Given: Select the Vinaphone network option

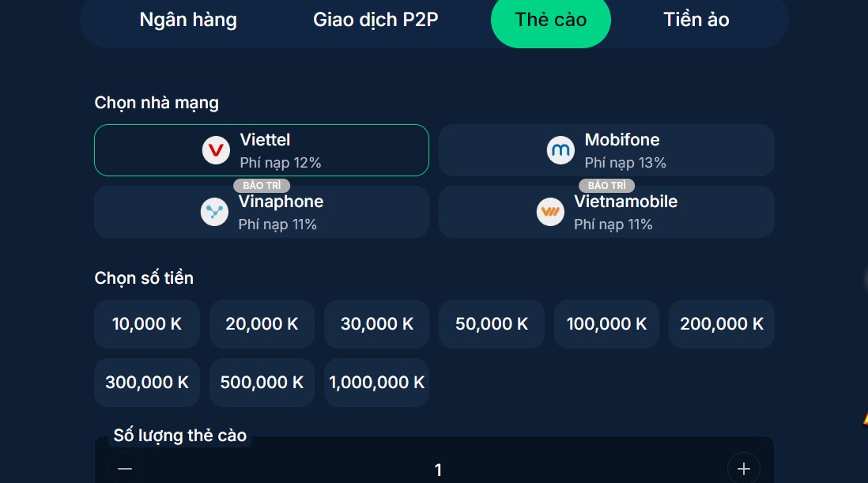Looking at the screenshot, I should 262,212.
